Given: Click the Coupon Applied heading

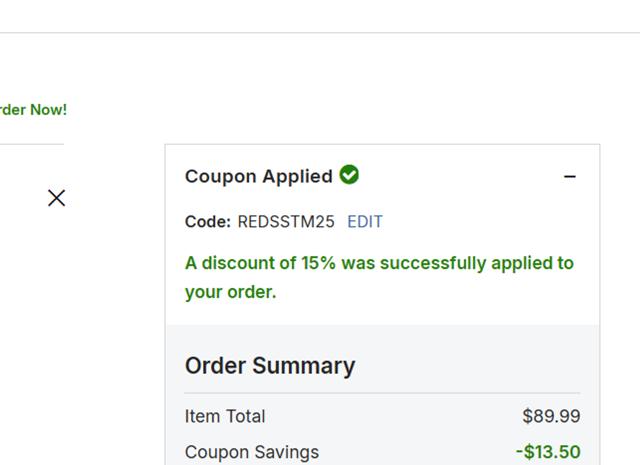Looking at the screenshot, I should (260, 177).
